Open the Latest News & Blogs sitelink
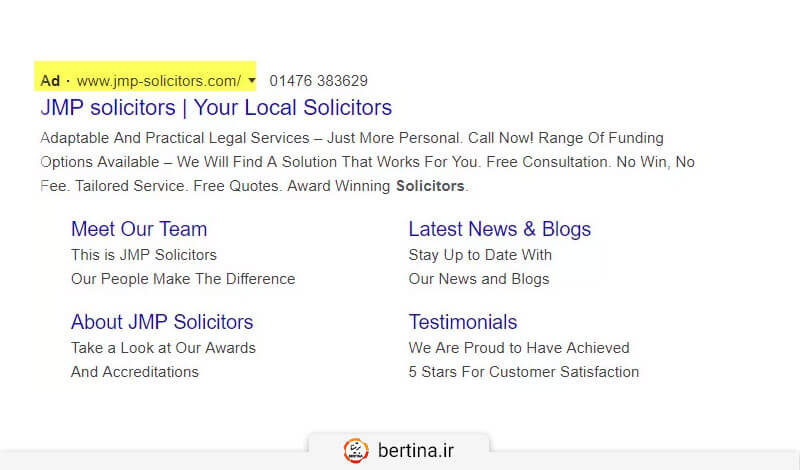 pos(499,229)
